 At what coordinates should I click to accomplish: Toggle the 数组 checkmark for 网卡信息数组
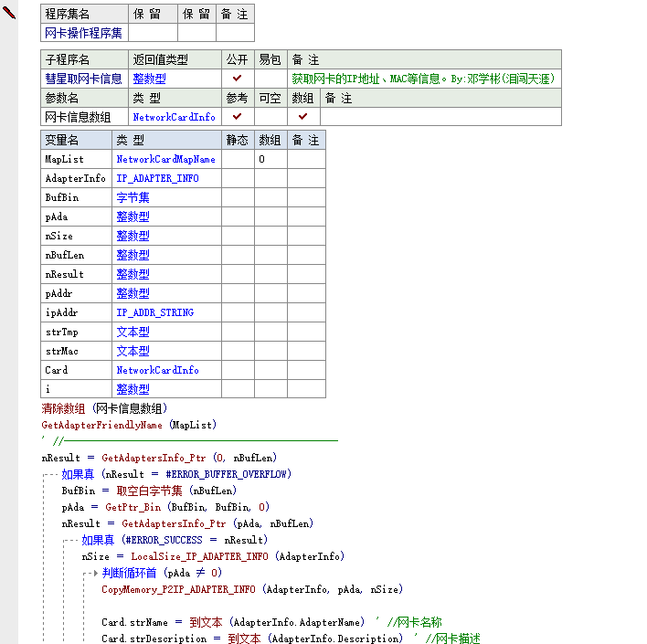coord(302,117)
